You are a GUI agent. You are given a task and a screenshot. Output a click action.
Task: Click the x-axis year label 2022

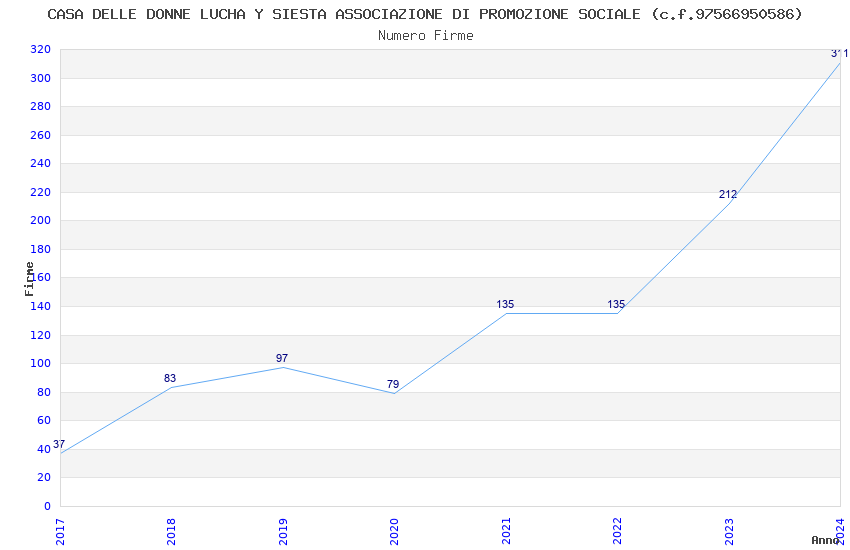pyautogui.click(x=617, y=532)
